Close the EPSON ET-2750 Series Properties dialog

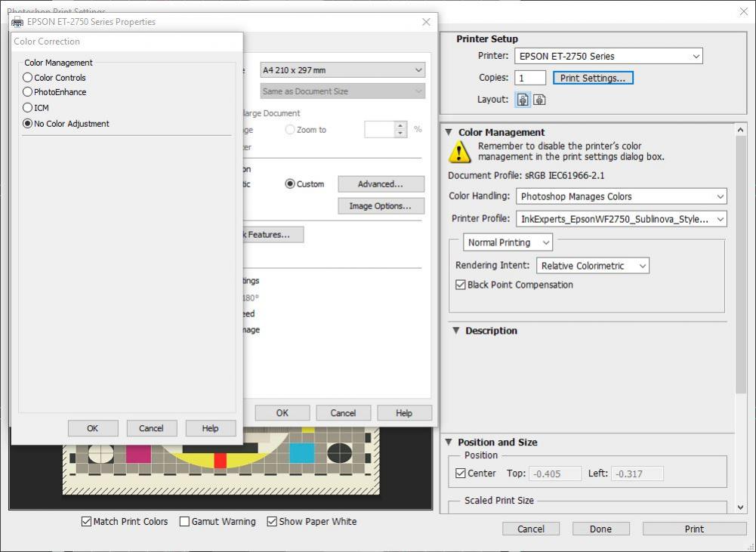426,22
